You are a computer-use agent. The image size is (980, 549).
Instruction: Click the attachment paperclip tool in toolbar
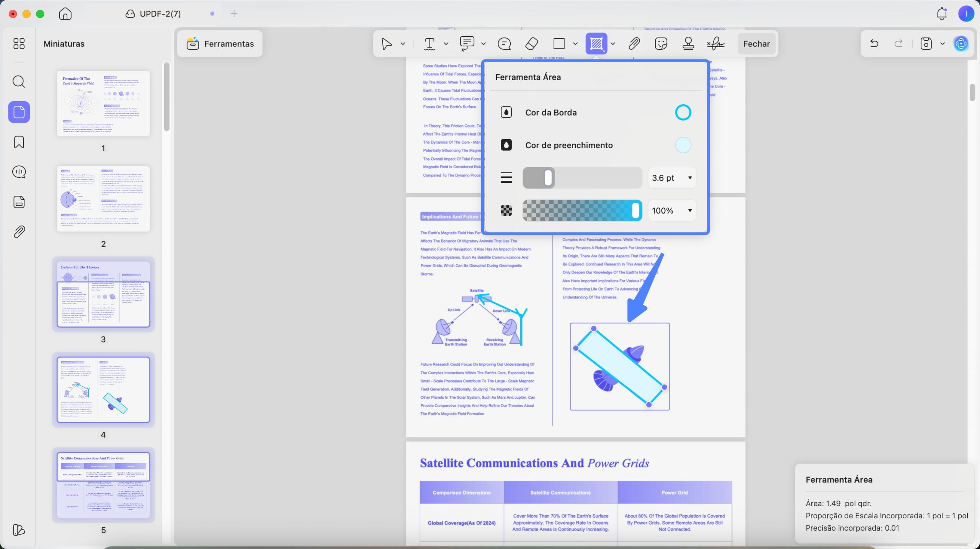pyautogui.click(x=634, y=44)
